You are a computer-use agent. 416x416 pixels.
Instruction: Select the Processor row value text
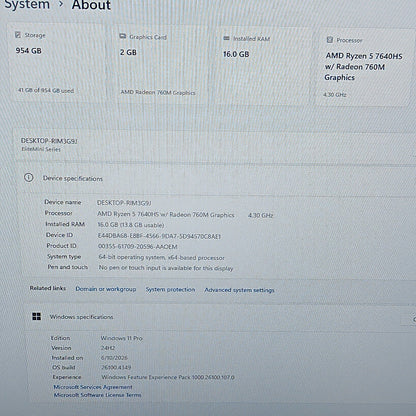pos(166,215)
